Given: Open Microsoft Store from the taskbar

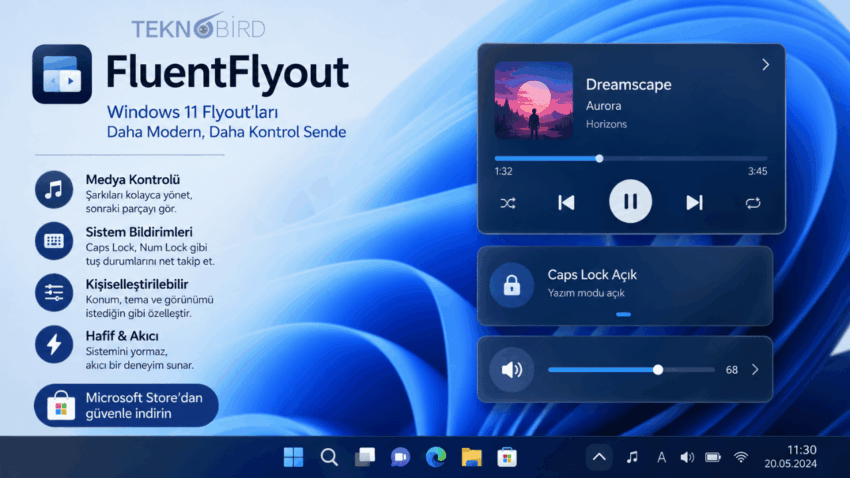Looking at the screenshot, I should 507,457.
